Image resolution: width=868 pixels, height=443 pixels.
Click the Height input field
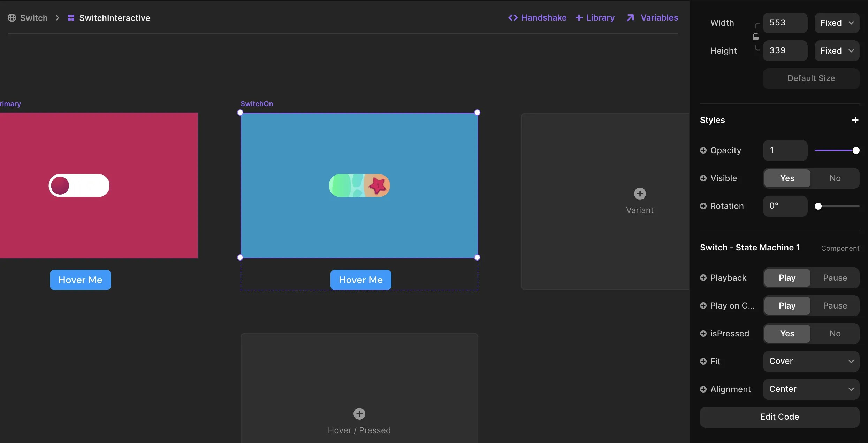785,51
